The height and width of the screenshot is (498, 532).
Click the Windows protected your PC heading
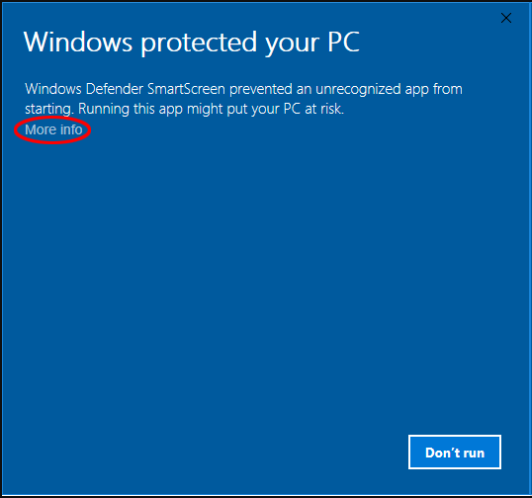click(191, 42)
